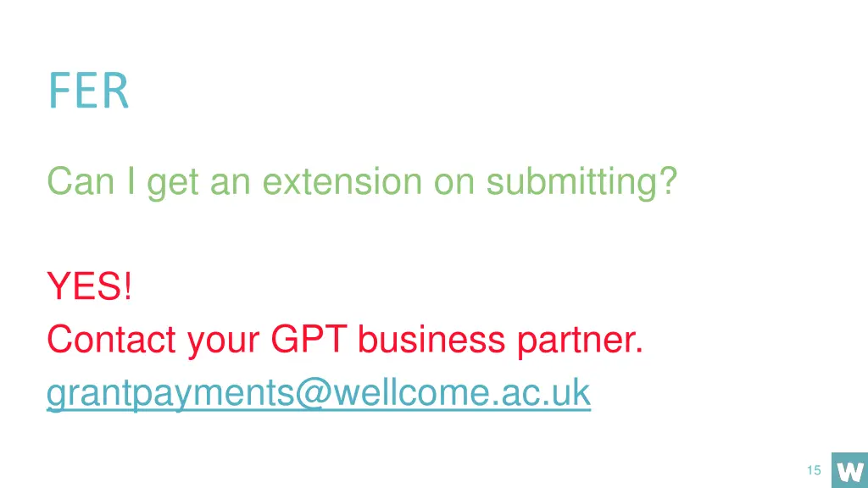This screenshot has width=868, height=488.
Task: Select the letter 'I' in the green question
Action: click(131, 181)
